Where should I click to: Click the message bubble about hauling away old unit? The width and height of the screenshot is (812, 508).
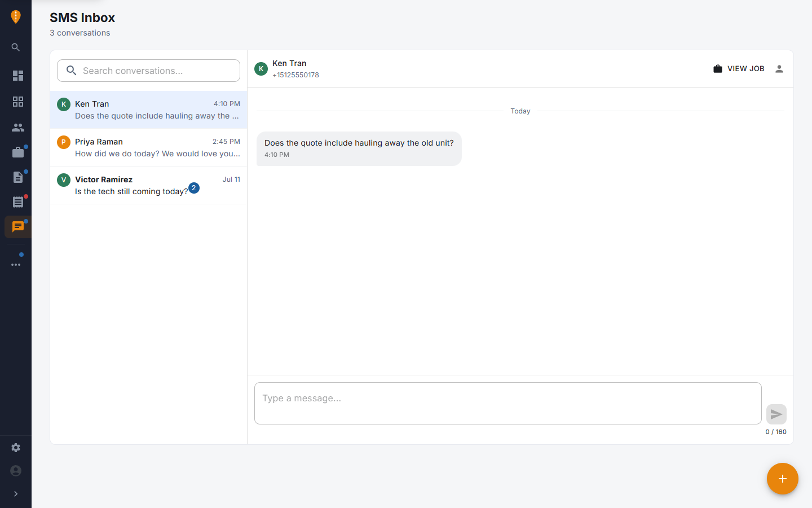[359, 148]
